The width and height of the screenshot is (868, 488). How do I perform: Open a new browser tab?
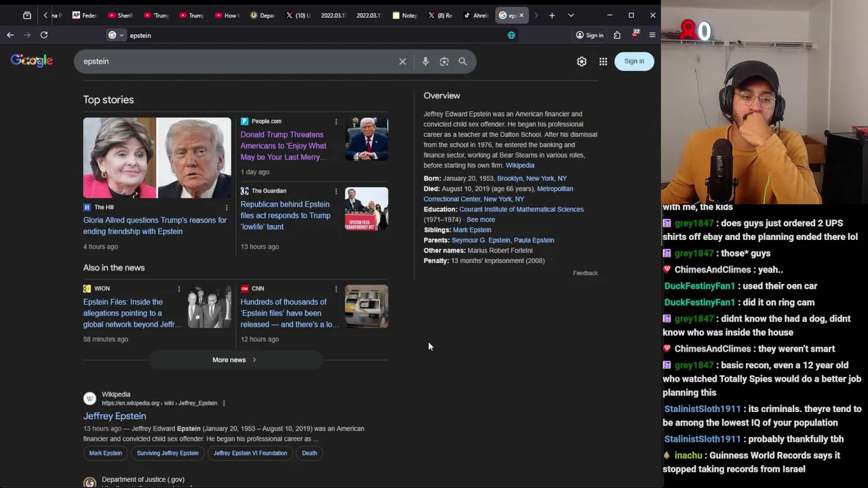pyautogui.click(x=552, y=15)
